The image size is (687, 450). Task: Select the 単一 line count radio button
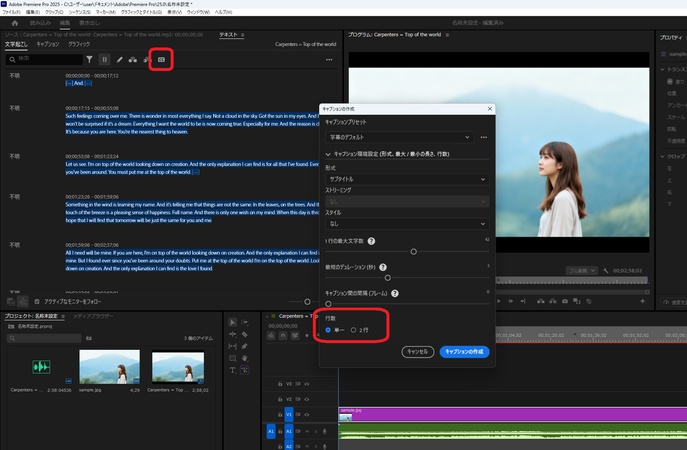point(328,329)
